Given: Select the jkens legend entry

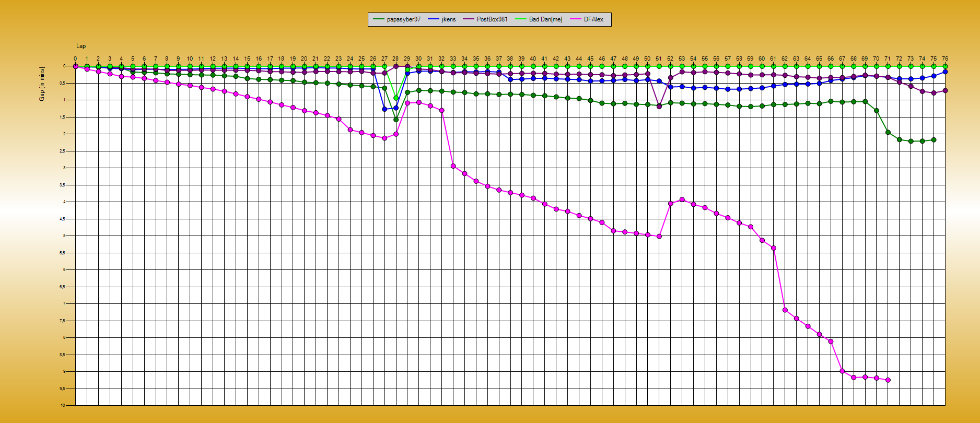Looking at the screenshot, I should pyautogui.click(x=442, y=19).
